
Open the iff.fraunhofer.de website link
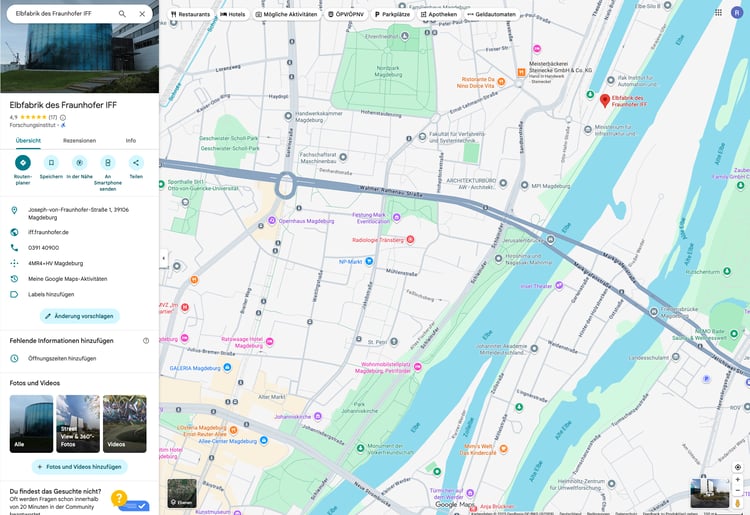tap(48, 232)
